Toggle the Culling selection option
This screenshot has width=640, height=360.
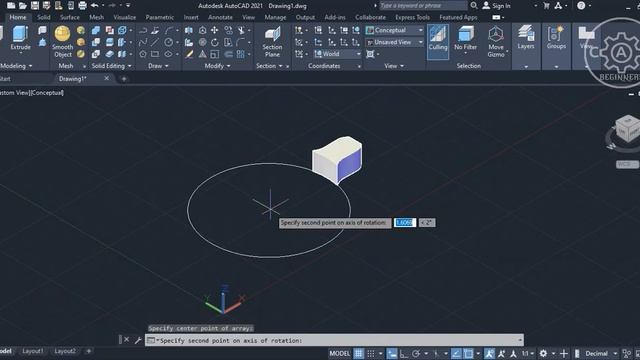(x=438, y=41)
